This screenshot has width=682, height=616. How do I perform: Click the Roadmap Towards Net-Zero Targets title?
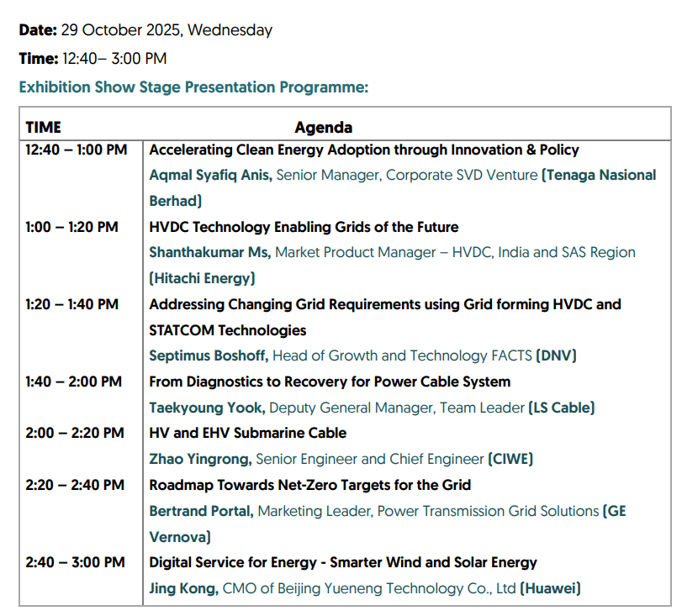coord(309,485)
